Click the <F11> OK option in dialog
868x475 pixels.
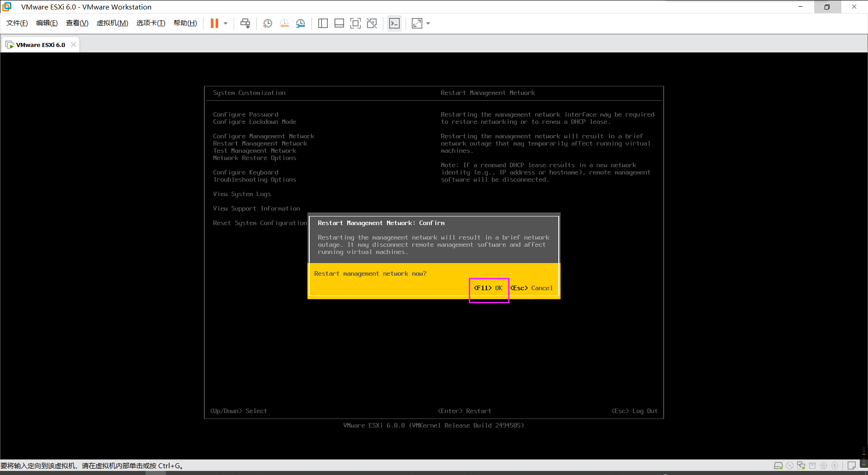pyautogui.click(x=488, y=288)
